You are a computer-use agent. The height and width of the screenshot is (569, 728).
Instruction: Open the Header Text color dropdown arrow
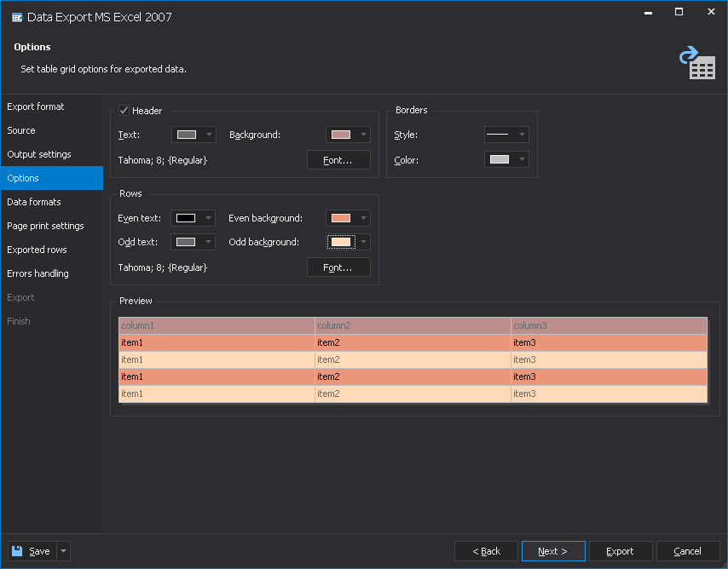(209, 135)
